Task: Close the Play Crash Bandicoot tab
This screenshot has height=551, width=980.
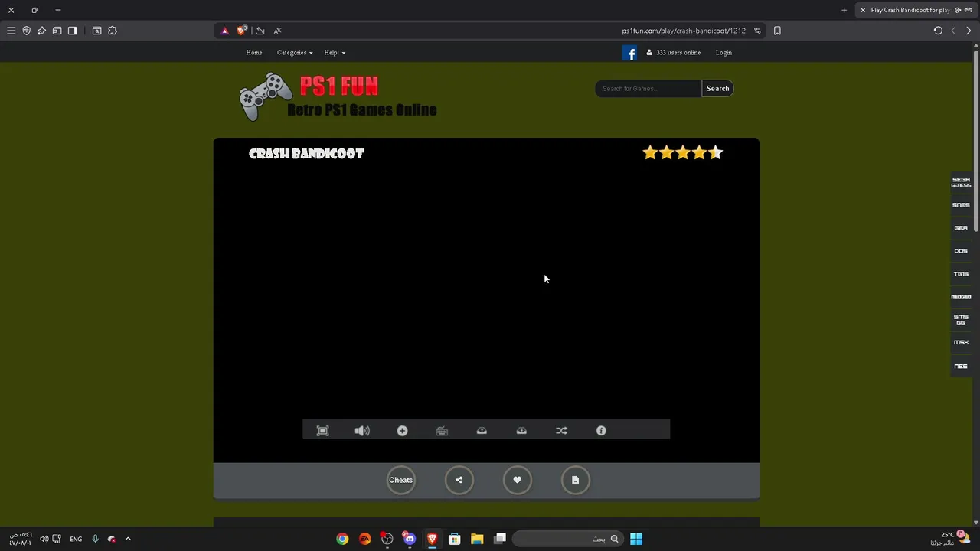Action: (863, 10)
